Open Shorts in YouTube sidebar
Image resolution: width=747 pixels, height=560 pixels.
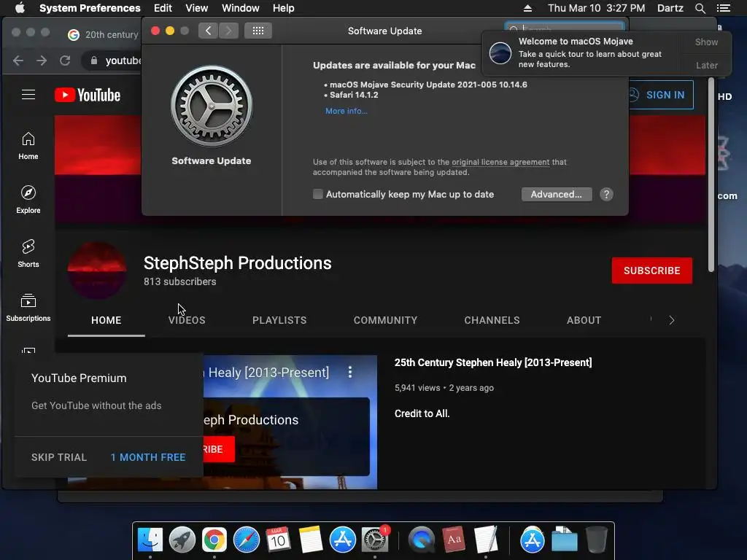pos(28,253)
